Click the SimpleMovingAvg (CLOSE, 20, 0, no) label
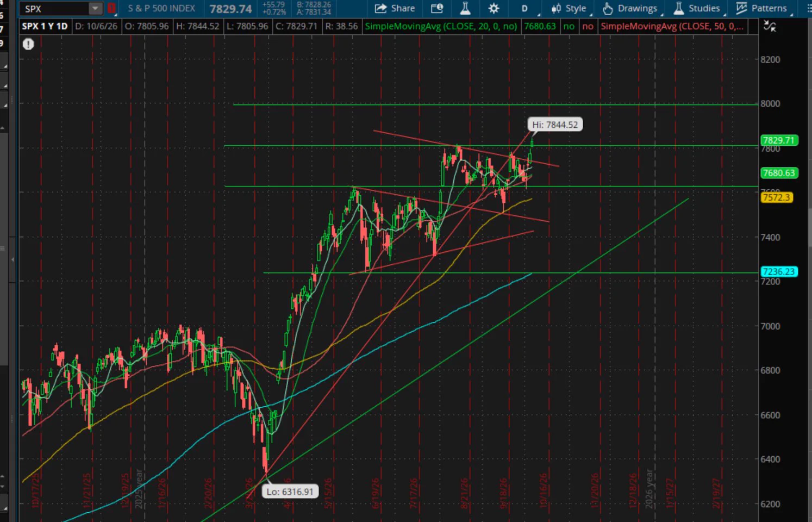Image resolution: width=812 pixels, height=522 pixels. tap(441, 26)
